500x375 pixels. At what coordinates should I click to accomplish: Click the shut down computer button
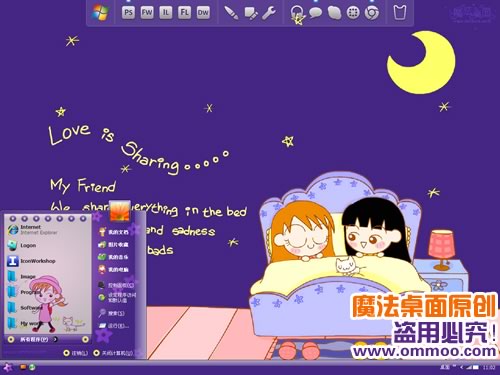[113, 353]
